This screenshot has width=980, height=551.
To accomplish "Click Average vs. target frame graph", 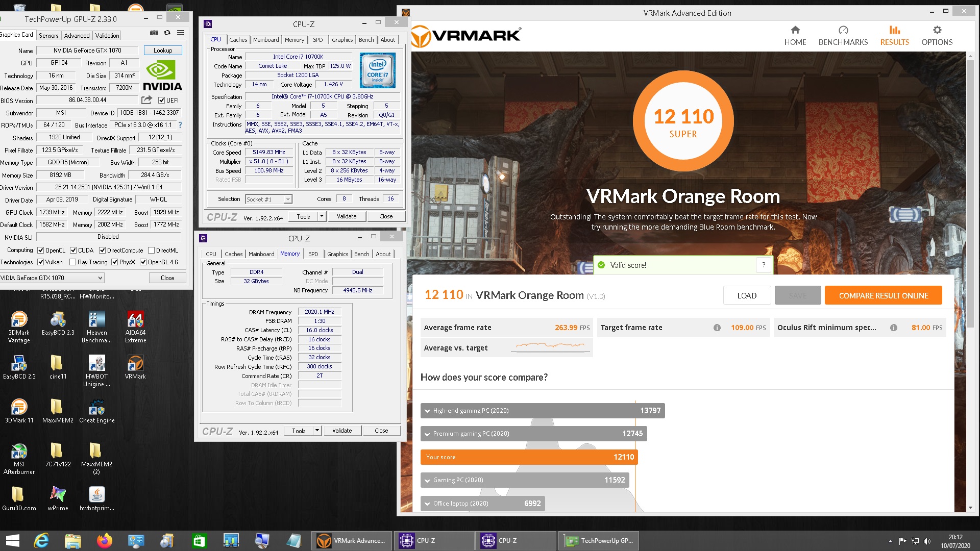I will (551, 346).
